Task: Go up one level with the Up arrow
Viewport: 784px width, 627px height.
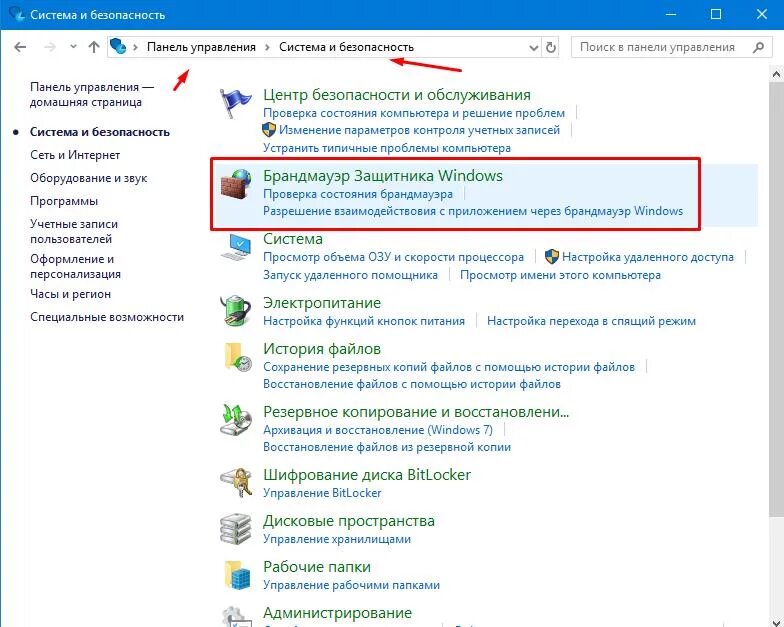Action: 94,47
